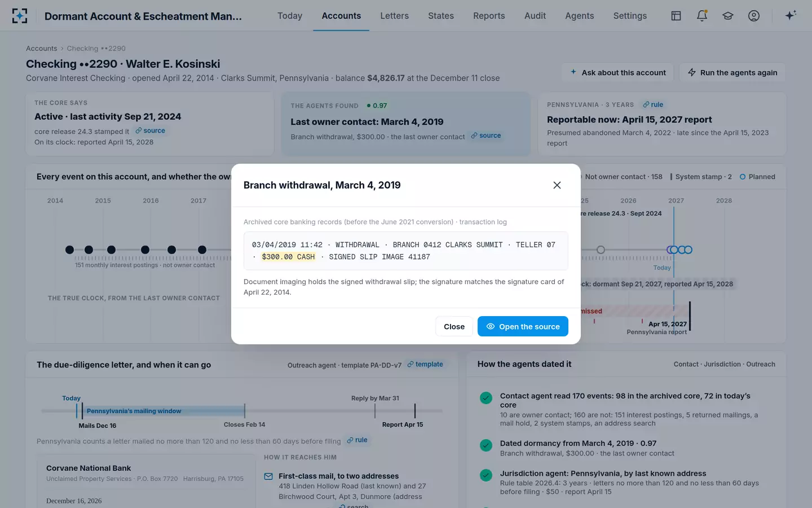Image resolution: width=812 pixels, height=508 pixels.
Task: Click the Open the source button
Action: 523,326
